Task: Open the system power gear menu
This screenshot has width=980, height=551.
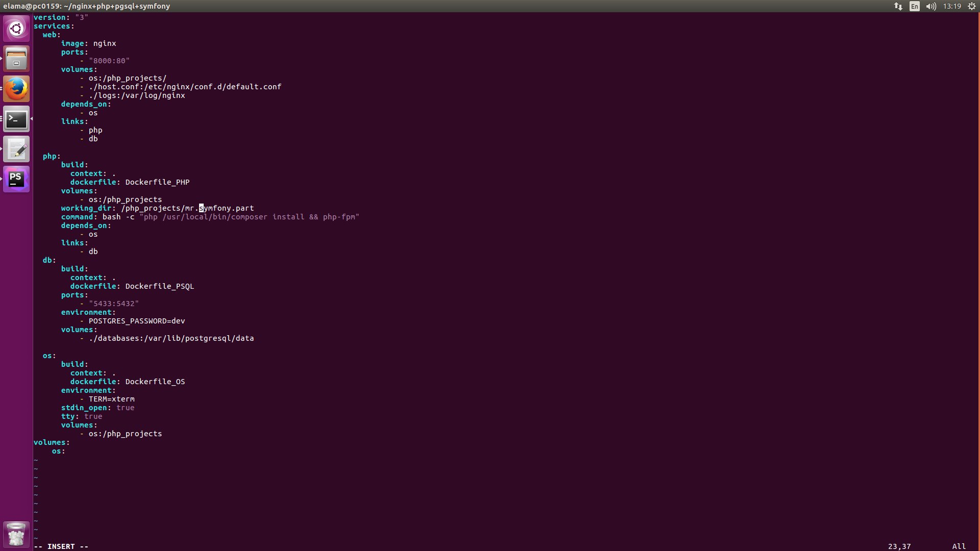Action: (972, 6)
